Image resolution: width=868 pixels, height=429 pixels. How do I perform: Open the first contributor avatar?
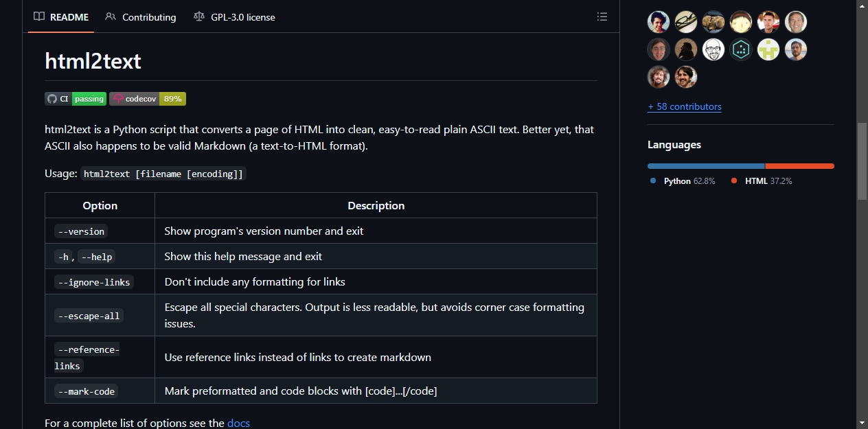point(659,22)
